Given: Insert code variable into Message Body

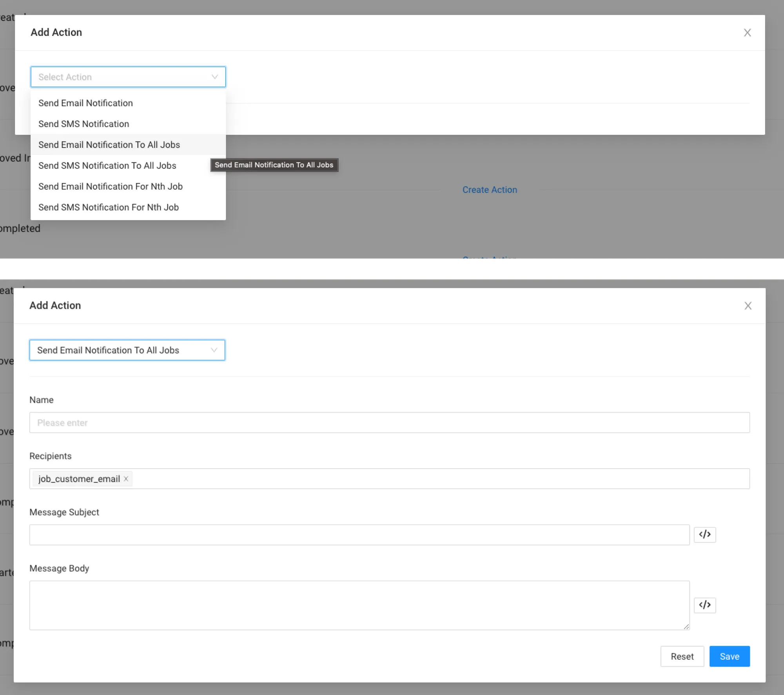Looking at the screenshot, I should click(x=704, y=605).
